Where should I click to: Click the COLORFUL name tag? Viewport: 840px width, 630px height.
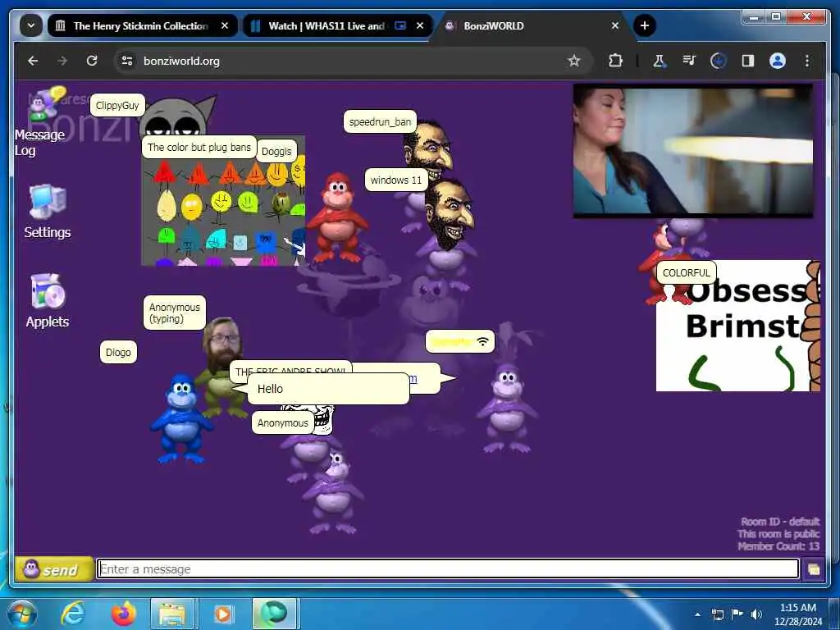click(687, 272)
